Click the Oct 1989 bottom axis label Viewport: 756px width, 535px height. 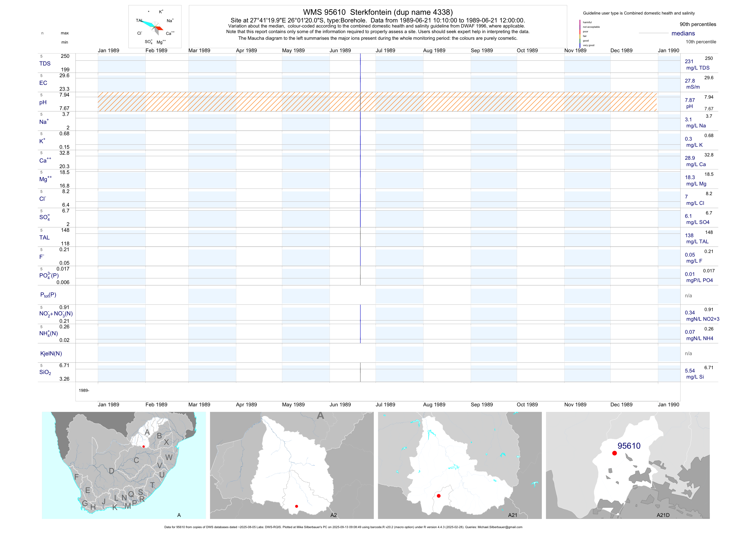(527, 405)
